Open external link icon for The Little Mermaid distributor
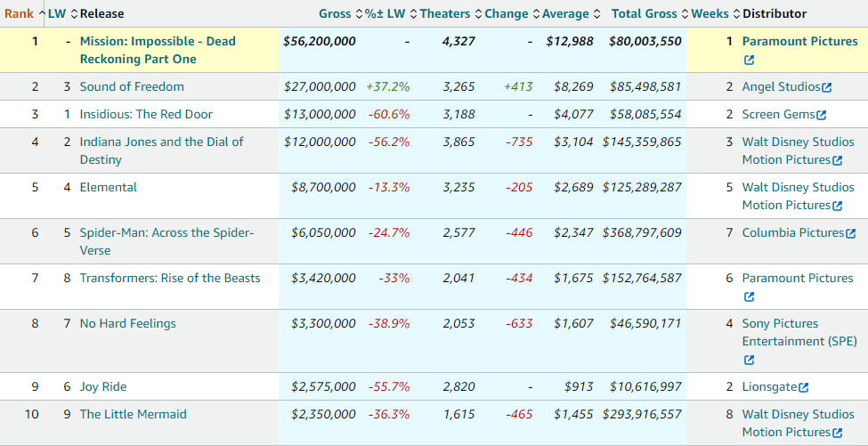868x446 pixels. (837, 433)
